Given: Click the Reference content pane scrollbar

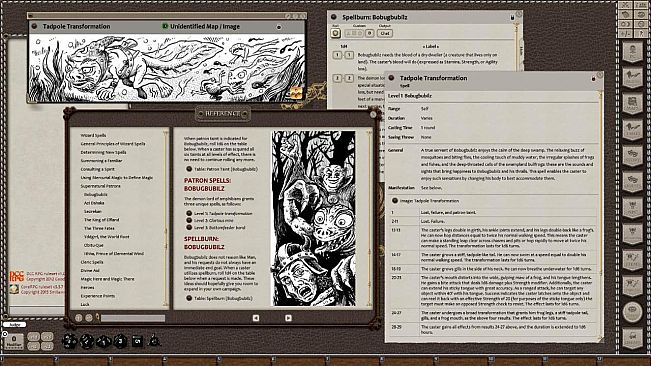Looking at the screenshot, I should (369, 219).
